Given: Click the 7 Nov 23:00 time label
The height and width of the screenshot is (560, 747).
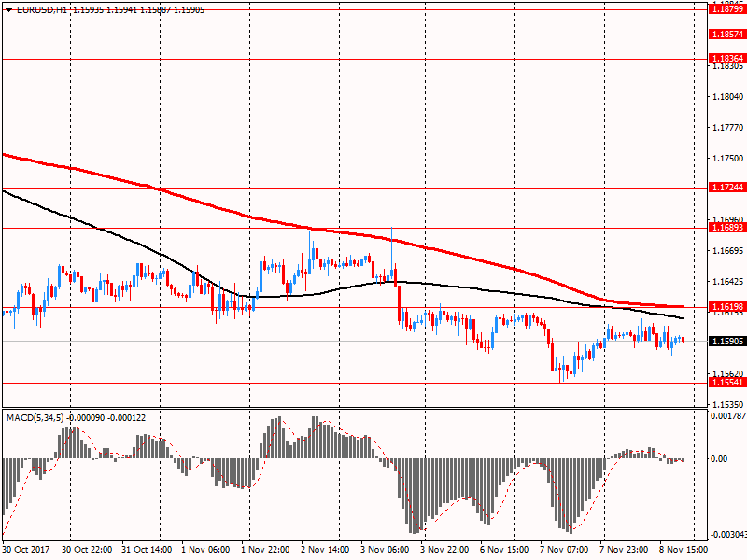Looking at the screenshot, I should pos(624,549).
